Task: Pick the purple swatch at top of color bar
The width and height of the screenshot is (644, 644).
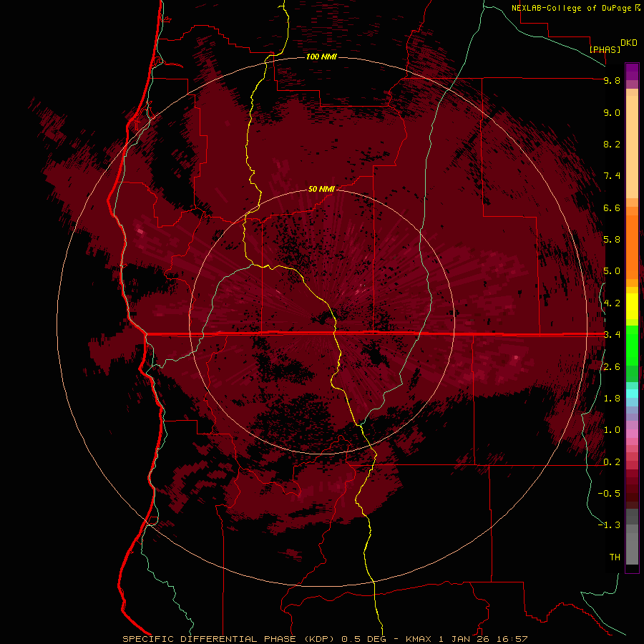Action: tap(632, 72)
